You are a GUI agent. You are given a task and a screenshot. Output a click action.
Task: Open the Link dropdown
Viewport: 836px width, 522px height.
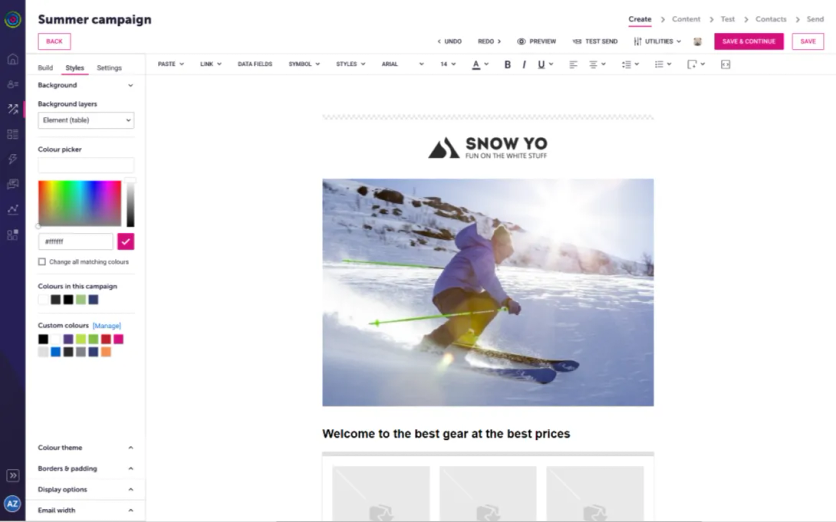[211, 64]
